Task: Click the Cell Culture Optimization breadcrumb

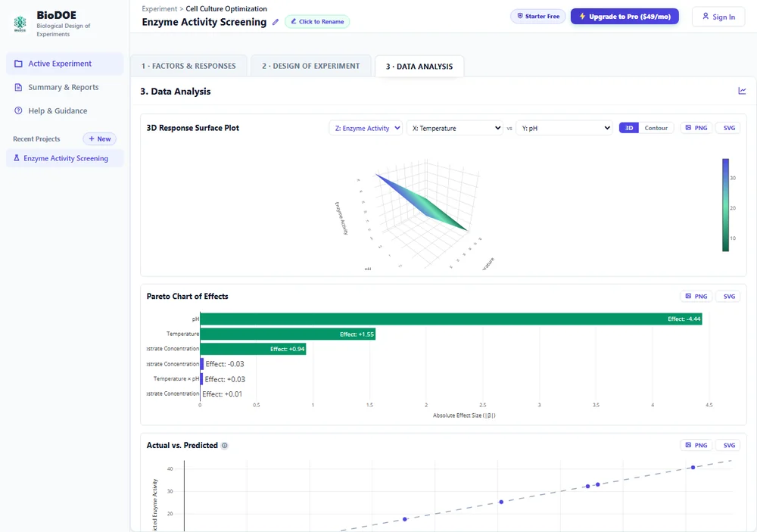Action: pos(226,8)
